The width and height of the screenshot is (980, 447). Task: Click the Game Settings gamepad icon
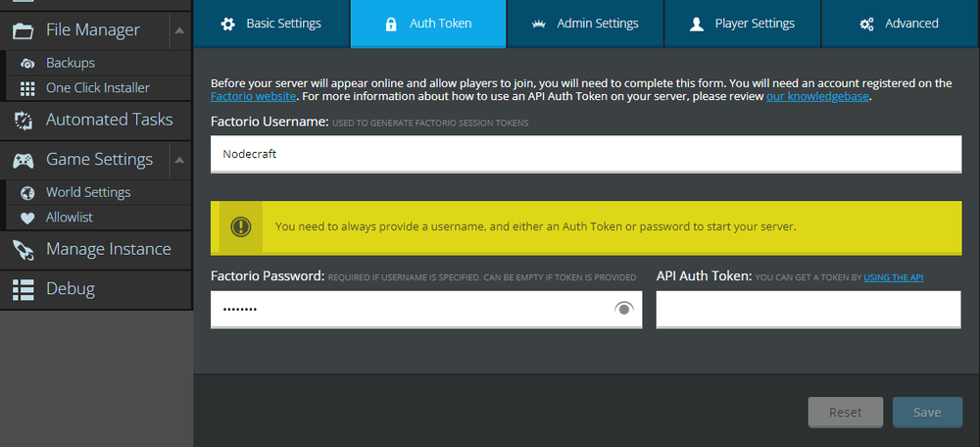[24, 160]
